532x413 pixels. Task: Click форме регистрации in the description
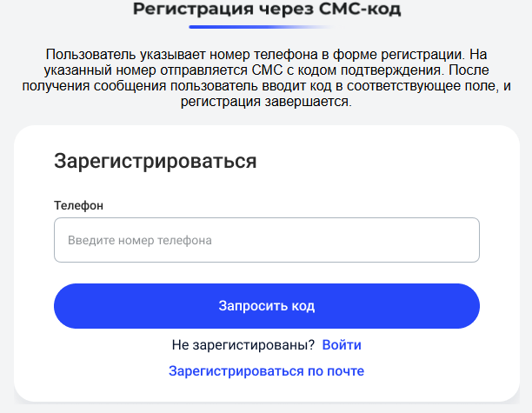pyautogui.click(x=398, y=54)
